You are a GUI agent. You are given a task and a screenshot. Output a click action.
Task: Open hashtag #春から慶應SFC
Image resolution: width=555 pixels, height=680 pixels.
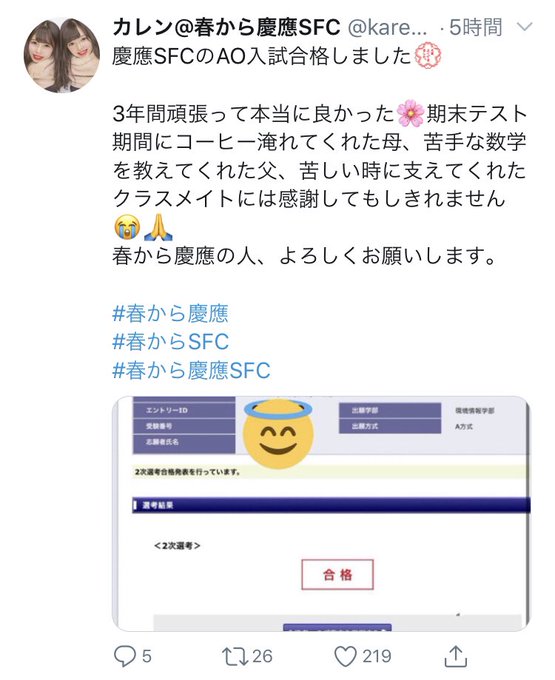pos(191,370)
